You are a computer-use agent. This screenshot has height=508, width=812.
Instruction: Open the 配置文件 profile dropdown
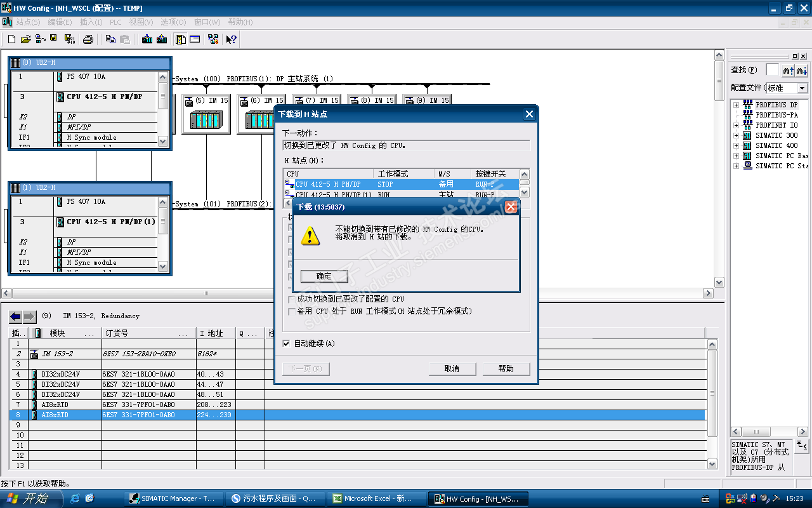click(802, 88)
